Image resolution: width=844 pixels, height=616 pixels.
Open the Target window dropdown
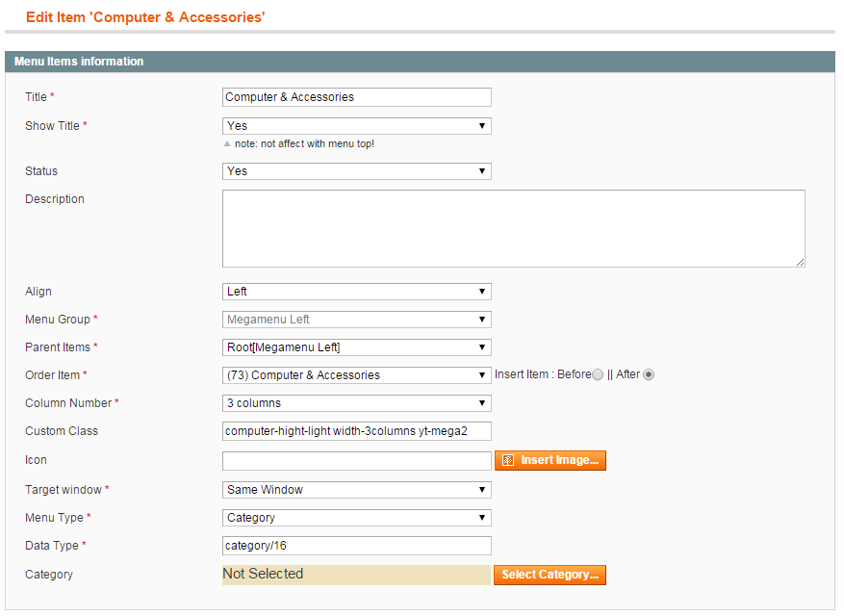[x=356, y=490]
